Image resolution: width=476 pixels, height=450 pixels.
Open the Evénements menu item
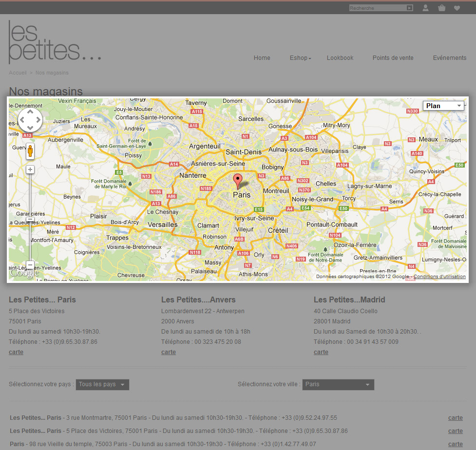coord(450,57)
